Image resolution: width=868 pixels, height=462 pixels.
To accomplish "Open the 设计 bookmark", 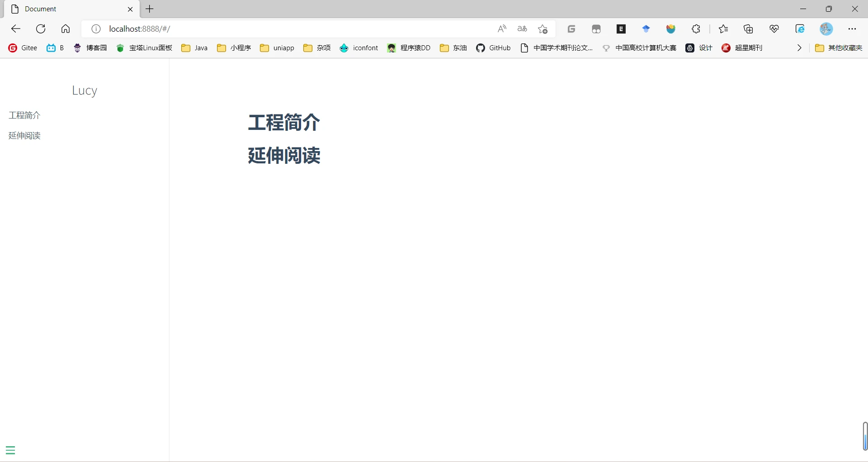I will click(x=699, y=48).
